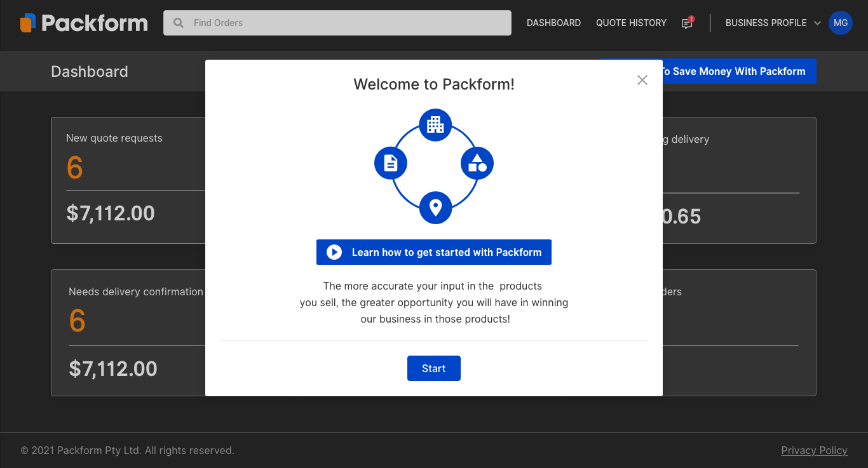Close the Welcome to Packform dialog

(642, 80)
